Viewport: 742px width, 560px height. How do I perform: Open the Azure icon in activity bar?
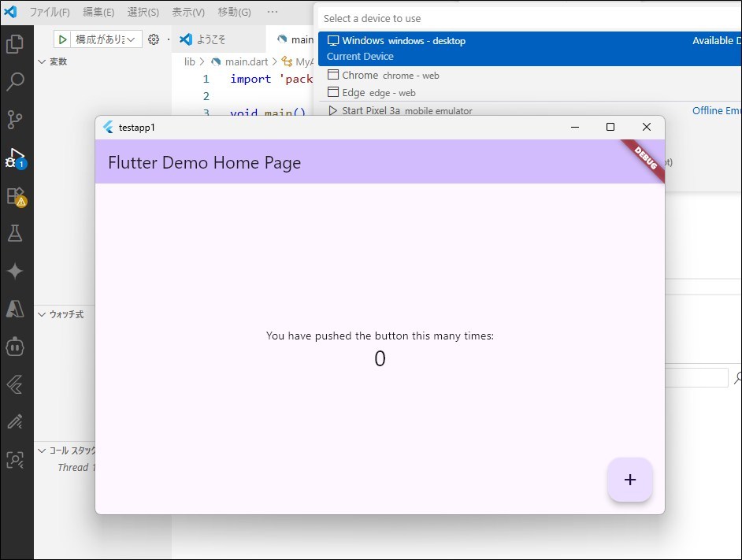(x=15, y=309)
